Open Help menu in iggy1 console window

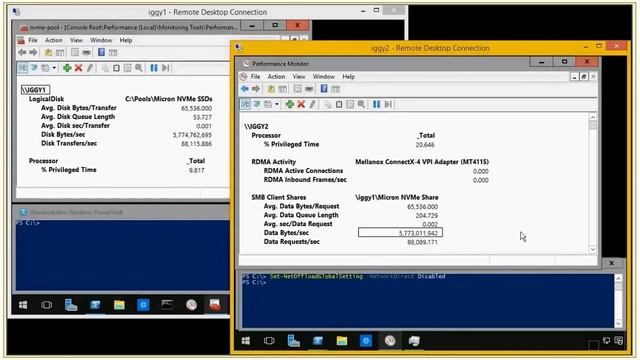[126, 40]
